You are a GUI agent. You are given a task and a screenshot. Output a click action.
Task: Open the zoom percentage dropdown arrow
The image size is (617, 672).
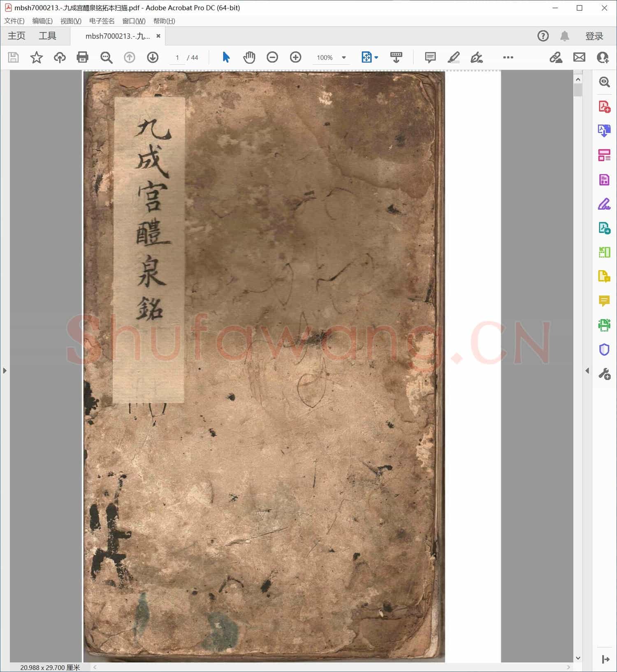344,58
